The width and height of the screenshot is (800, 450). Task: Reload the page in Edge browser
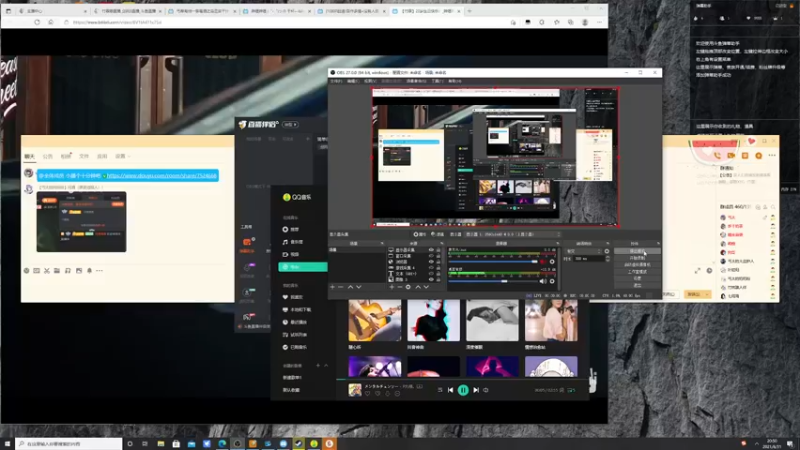37,22
